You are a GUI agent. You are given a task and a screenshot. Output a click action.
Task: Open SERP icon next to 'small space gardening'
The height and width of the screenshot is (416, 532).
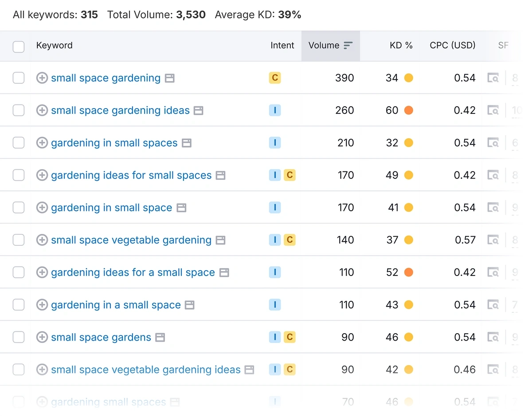169,78
